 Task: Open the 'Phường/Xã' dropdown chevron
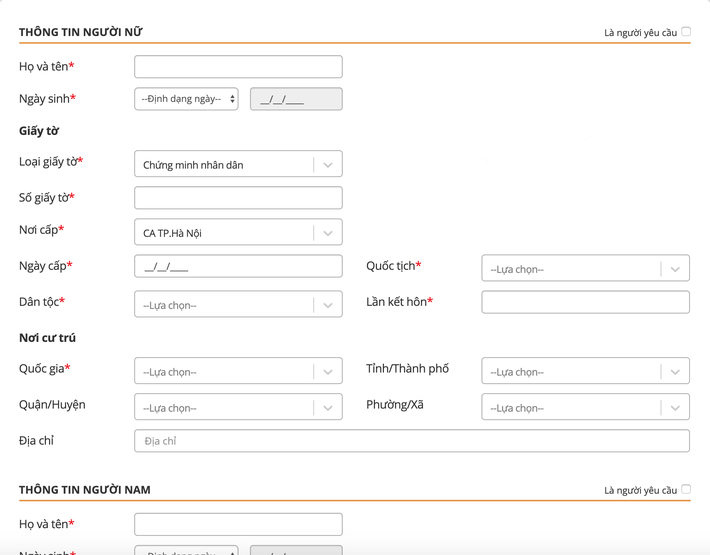coord(675,408)
